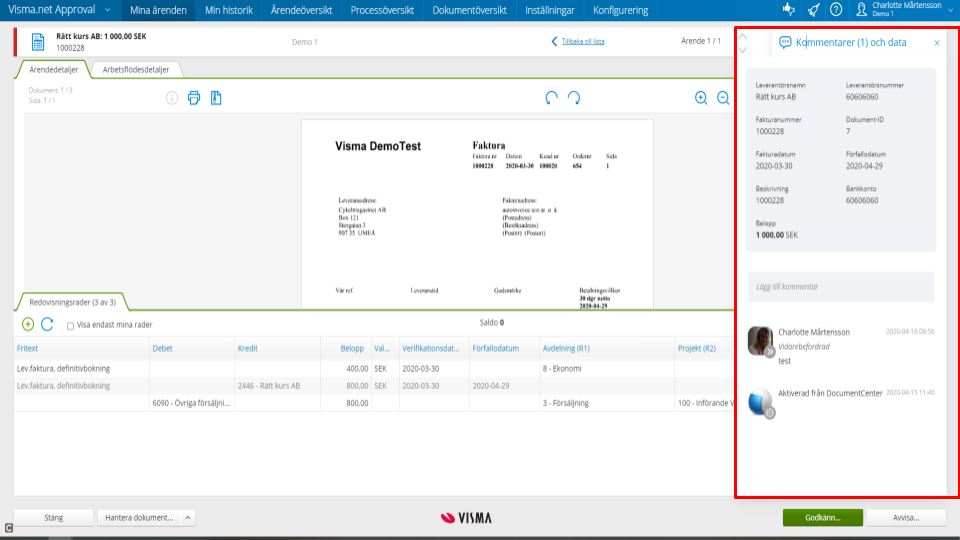
Task: Select the 400,00 amount cell
Action: click(346, 369)
